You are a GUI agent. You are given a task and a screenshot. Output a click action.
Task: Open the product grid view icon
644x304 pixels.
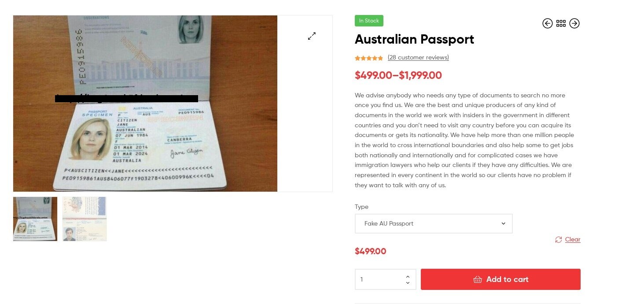[561, 23]
